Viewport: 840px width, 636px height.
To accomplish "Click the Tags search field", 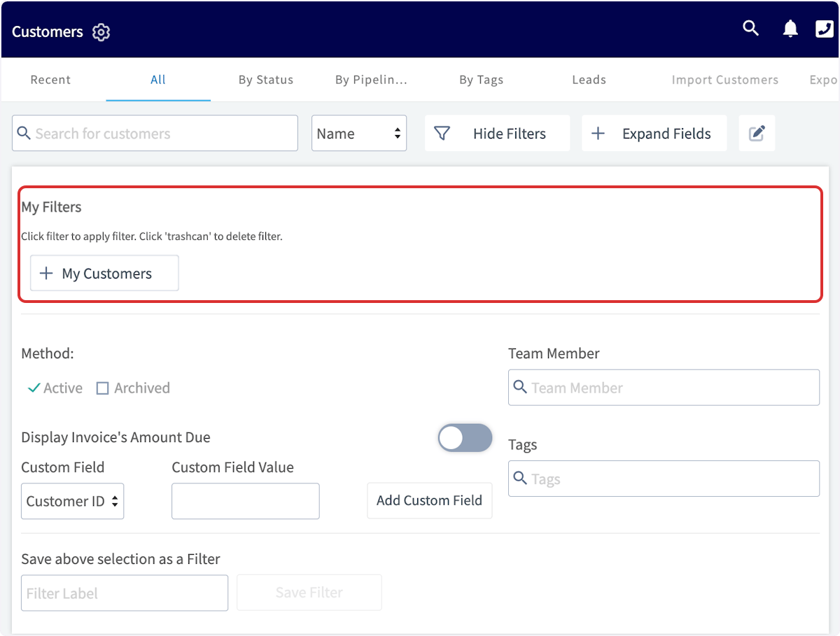I will pos(664,479).
